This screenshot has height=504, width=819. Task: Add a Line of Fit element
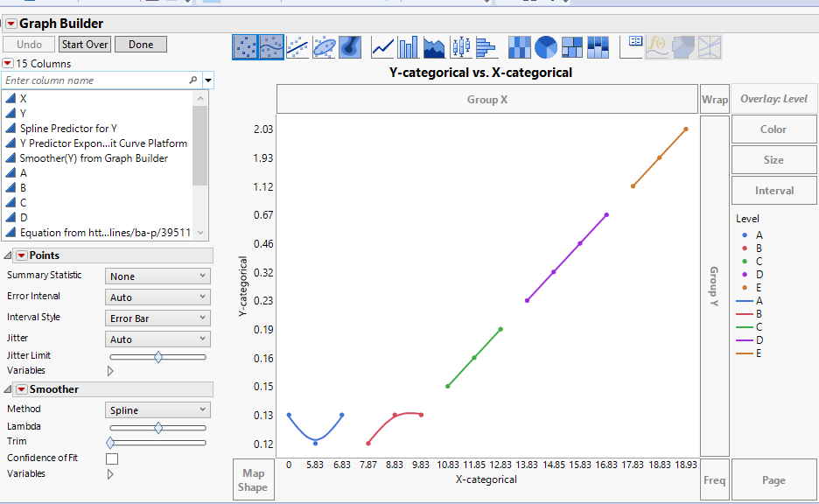297,47
